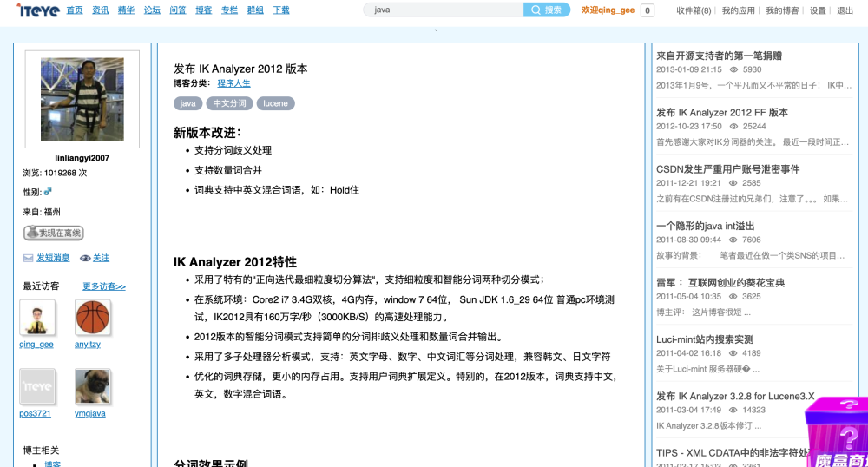
Task: Go to the 论坛 forum tab
Action: 152,10
